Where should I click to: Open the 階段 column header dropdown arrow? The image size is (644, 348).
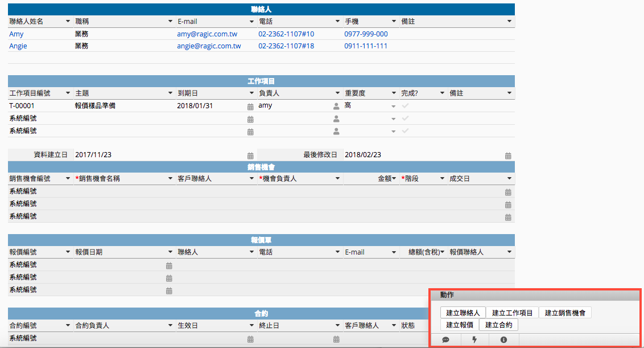[x=442, y=179]
